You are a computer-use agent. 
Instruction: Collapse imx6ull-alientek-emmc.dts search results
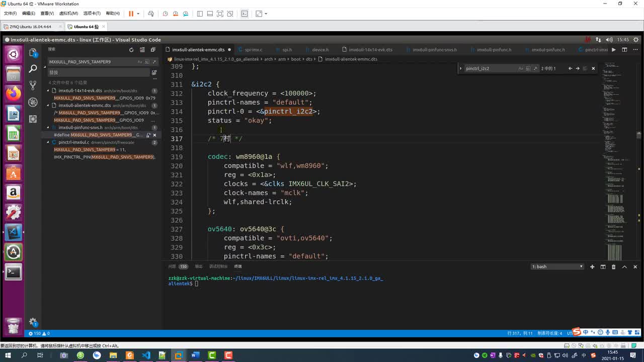(x=48, y=106)
